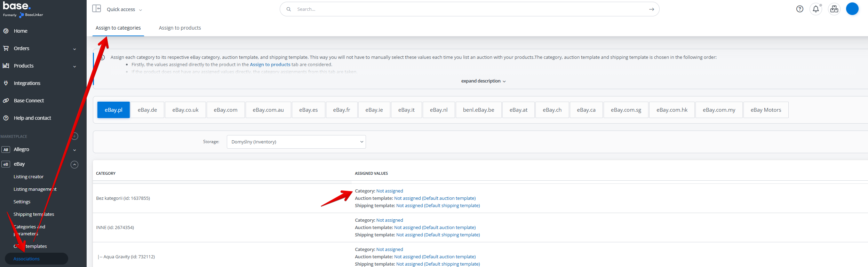Click INNE auction template Not assigned link

[435, 228]
